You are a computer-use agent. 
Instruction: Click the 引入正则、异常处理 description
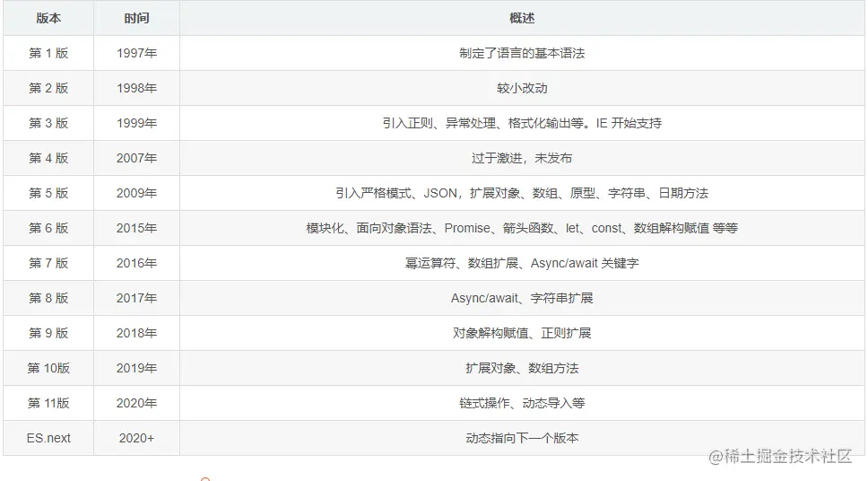click(x=522, y=123)
